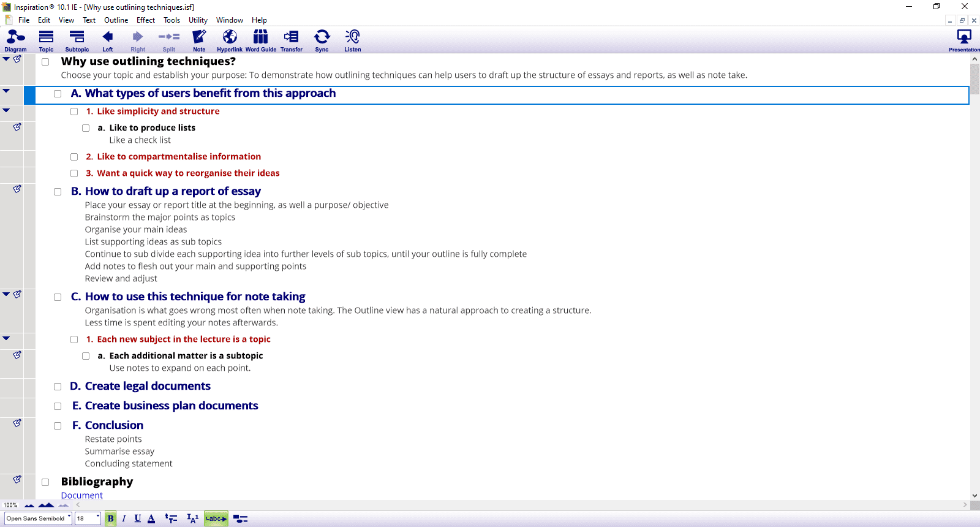Screen dimensions: 980x527
Task: Open the font size dropdown
Action: (97, 518)
